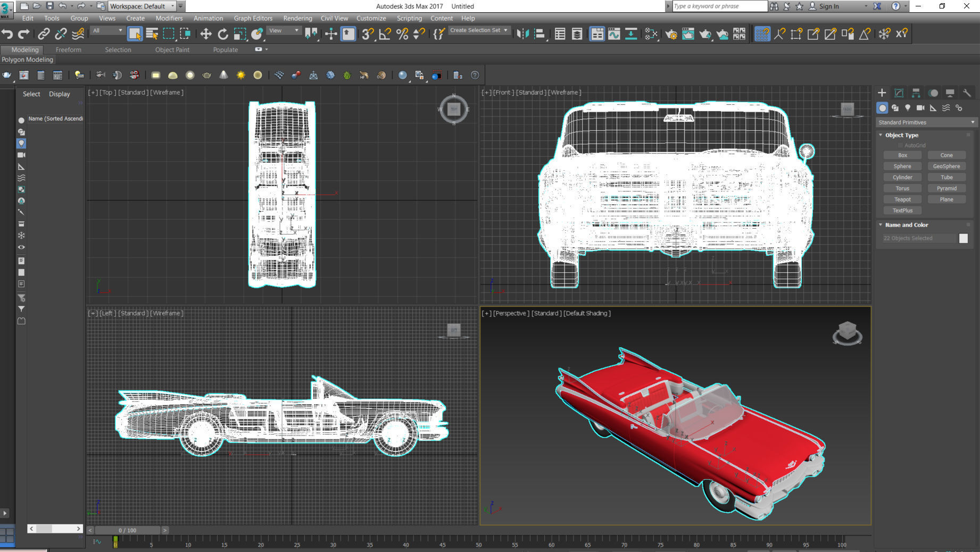Click Render in the Cloud teapot icon

click(722, 34)
